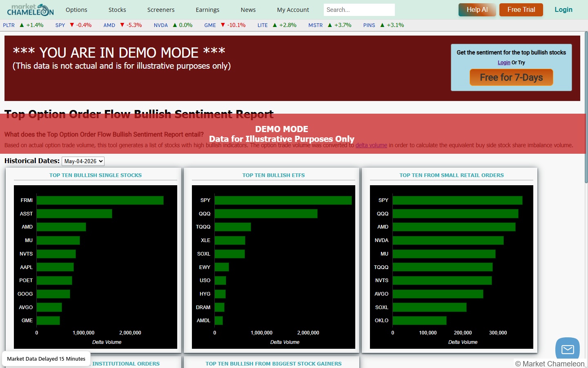Click the AAPL label in single stocks chart

(26, 267)
